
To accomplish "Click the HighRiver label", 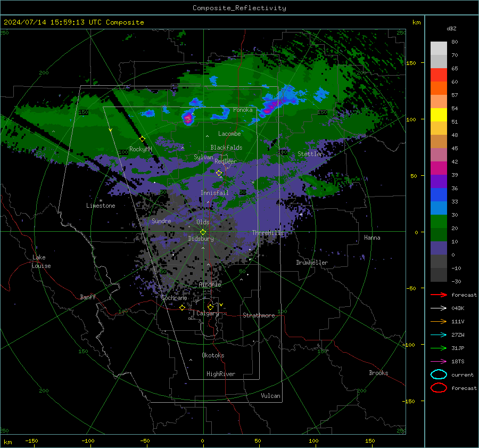I will click(x=221, y=374).
